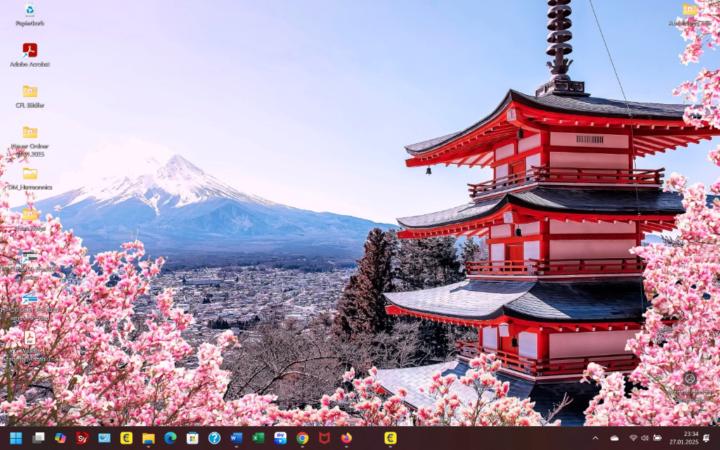720x450 pixels.
Task: Open the Mail app on taskbar
Action: pos(104,438)
